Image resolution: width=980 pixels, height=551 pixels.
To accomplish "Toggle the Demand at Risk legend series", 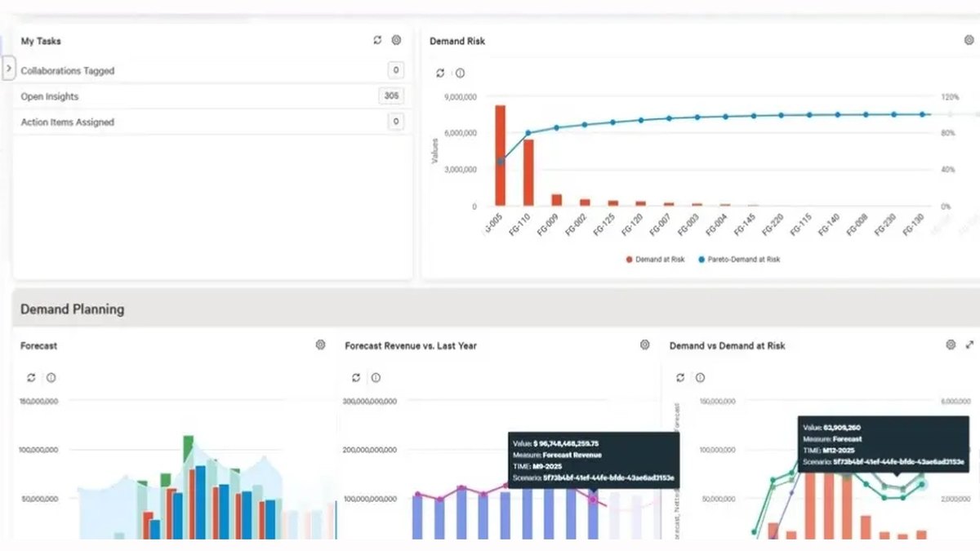I will click(x=655, y=260).
